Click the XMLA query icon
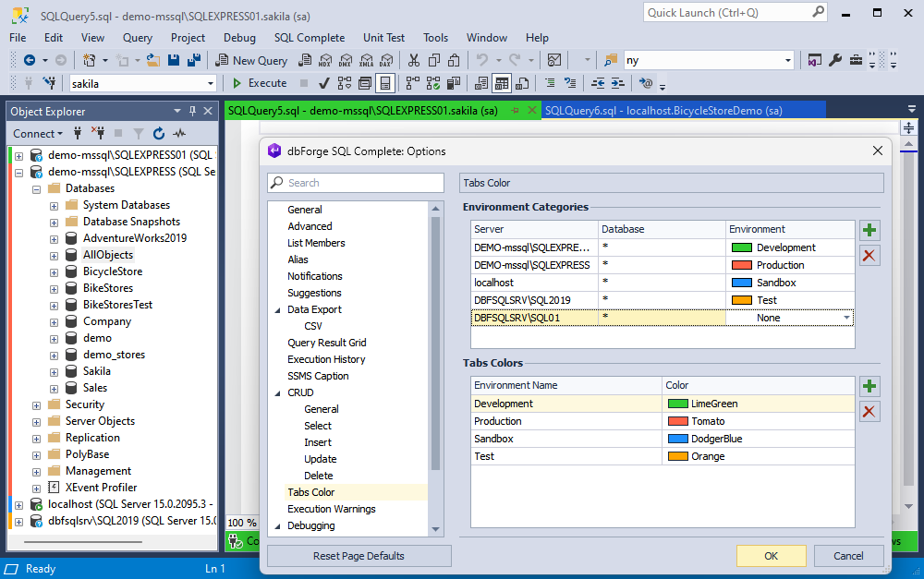924x579 pixels. [x=366, y=60]
